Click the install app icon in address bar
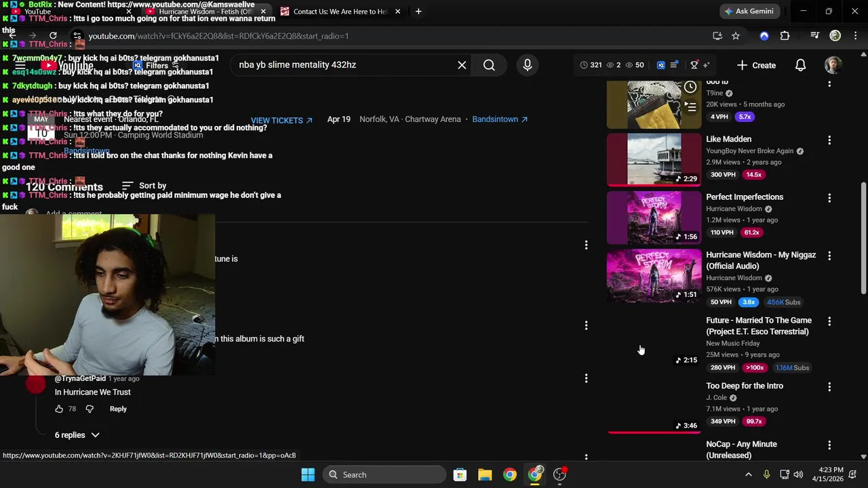Screen dimensions: 868x488 coord(717,36)
